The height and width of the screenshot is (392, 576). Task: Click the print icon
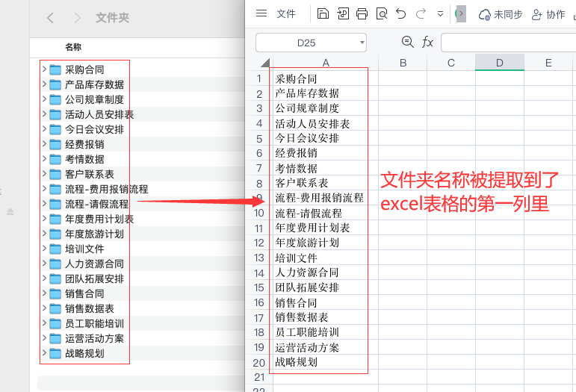pos(362,14)
